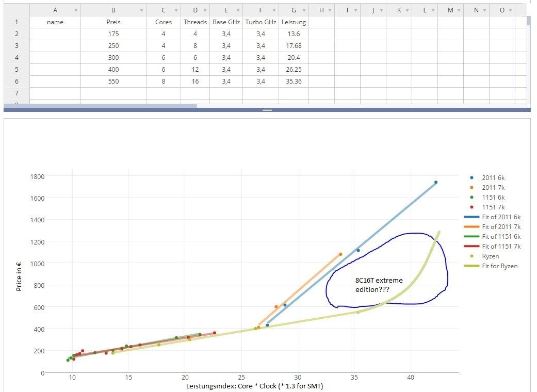This screenshot has height=392, width=537.
Task: Select the cell with price 175
Action: click(113, 34)
